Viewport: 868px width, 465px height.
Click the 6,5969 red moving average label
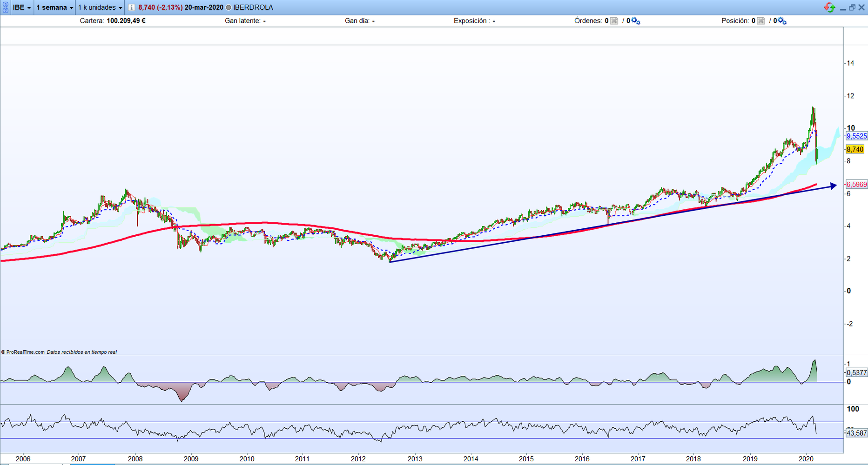pyautogui.click(x=856, y=185)
